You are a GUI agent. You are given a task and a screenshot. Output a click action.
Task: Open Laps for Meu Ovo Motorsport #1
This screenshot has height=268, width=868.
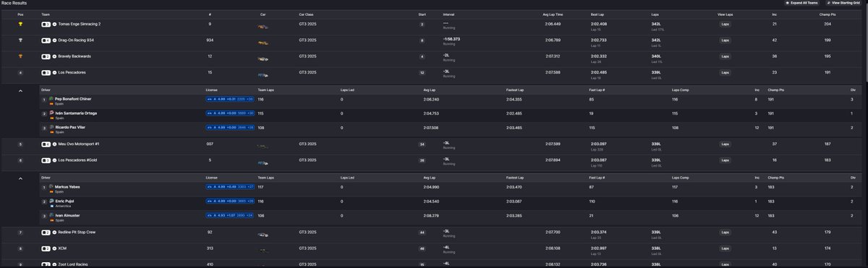pyautogui.click(x=725, y=144)
